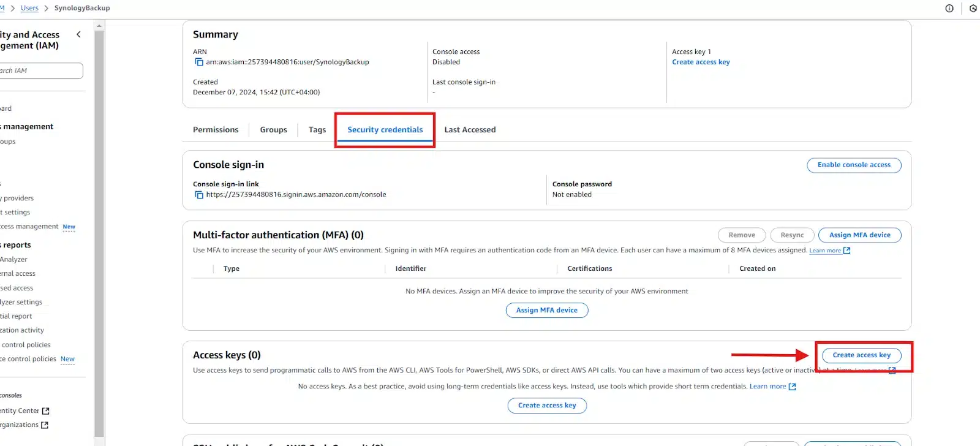The image size is (980, 446).
Task: Open IAM Dashboard in sidebar
Action: click(6, 108)
